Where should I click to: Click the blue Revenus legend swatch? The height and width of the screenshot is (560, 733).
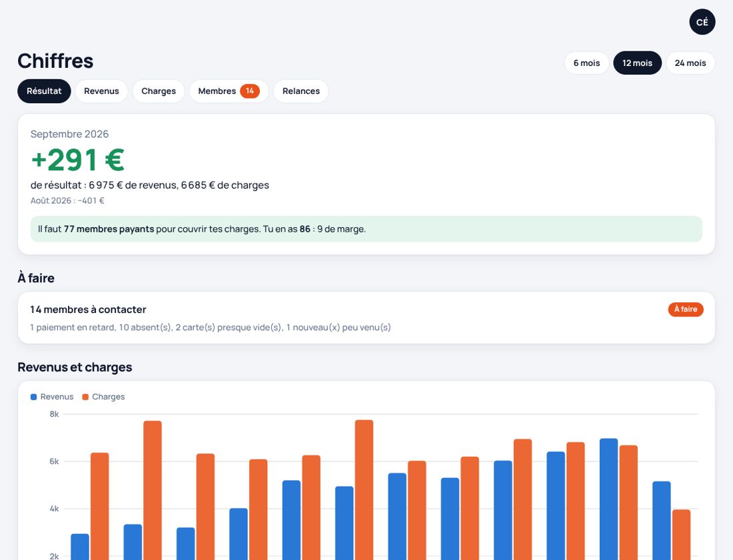tap(34, 397)
